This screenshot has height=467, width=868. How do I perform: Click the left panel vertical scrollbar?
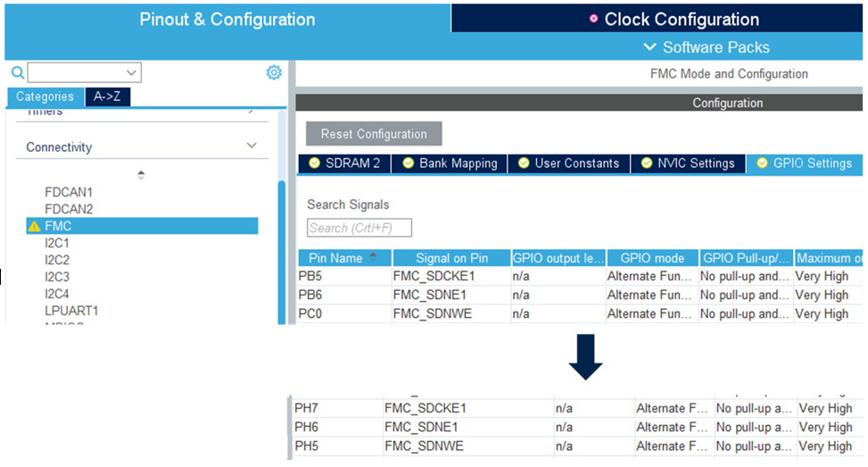pyautogui.click(x=282, y=250)
